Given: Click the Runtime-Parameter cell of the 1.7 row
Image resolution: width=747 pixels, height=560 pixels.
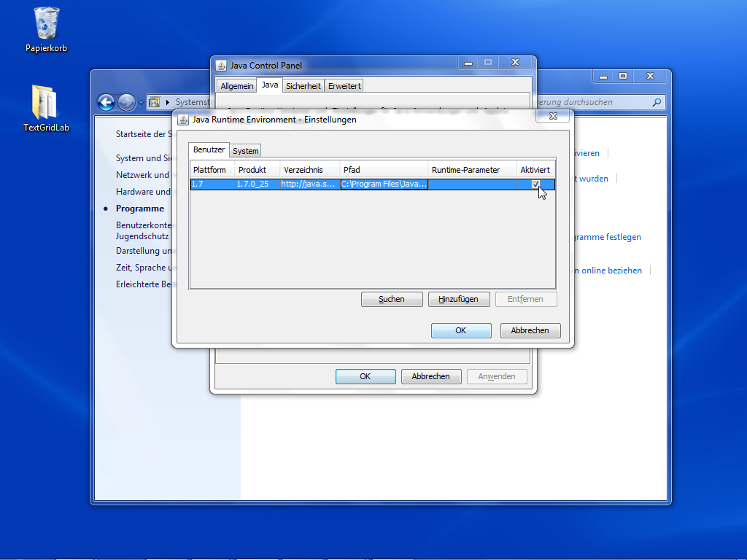Looking at the screenshot, I should coord(472,184).
